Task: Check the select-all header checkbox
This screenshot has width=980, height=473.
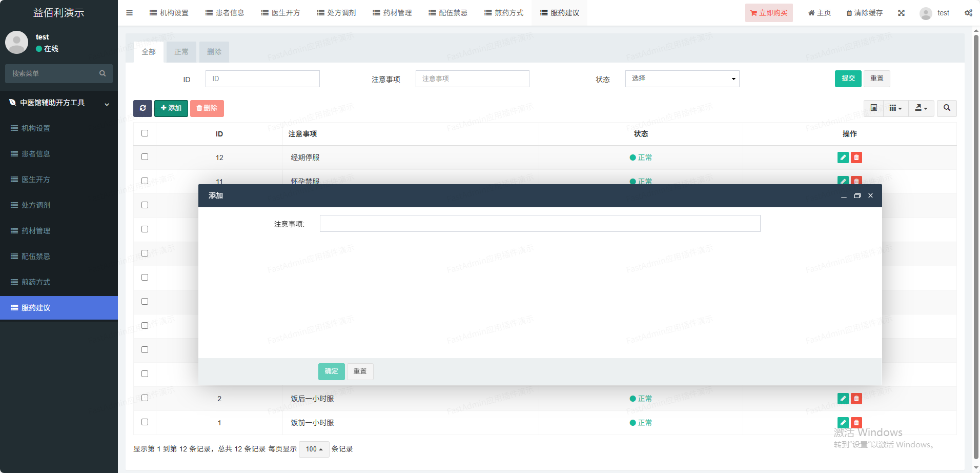Action: coord(145,133)
